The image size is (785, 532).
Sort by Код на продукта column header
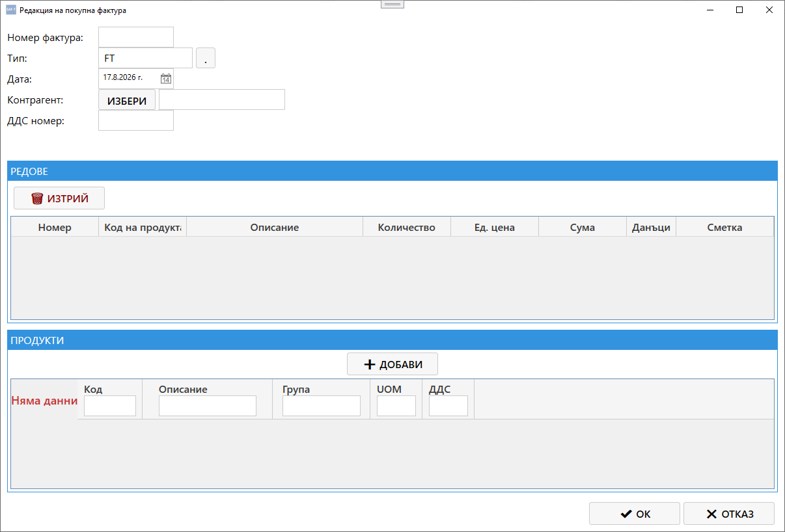(x=143, y=227)
